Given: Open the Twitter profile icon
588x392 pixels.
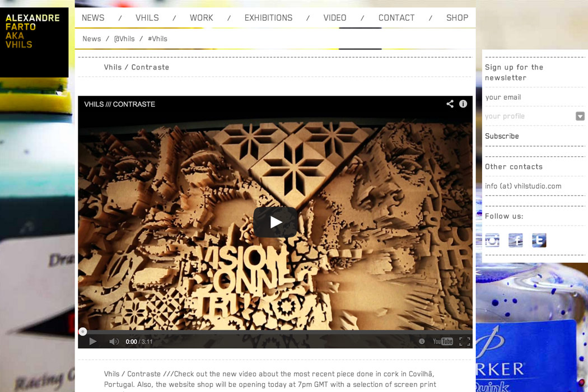Looking at the screenshot, I should (x=539, y=240).
